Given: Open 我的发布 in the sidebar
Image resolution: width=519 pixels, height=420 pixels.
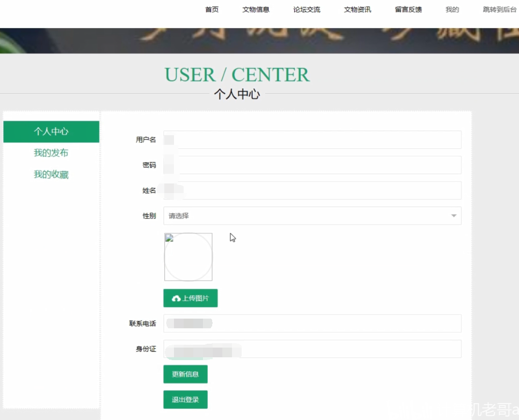Looking at the screenshot, I should pos(51,153).
